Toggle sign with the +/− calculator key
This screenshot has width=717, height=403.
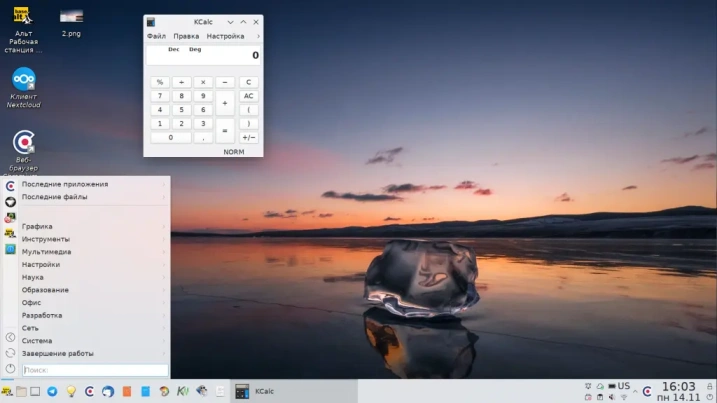[248, 137]
